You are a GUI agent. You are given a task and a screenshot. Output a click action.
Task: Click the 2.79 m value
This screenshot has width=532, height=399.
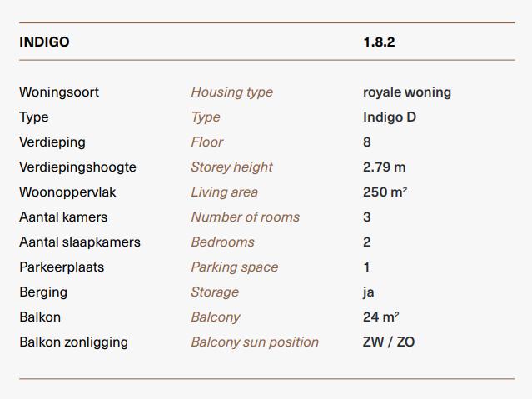[x=385, y=167]
